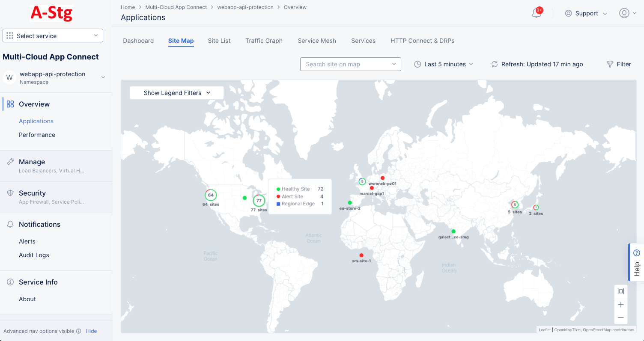Open the notifications bell with 9+ badge

pos(536,13)
